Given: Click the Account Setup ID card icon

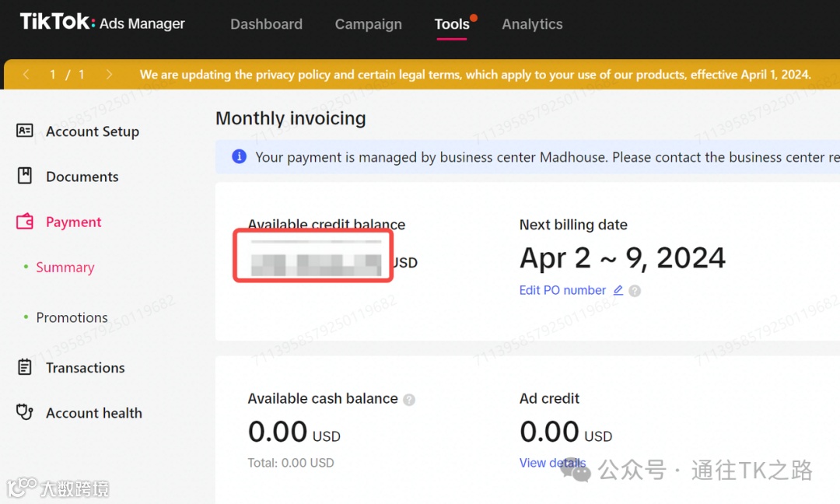Looking at the screenshot, I should coord(25,131).
